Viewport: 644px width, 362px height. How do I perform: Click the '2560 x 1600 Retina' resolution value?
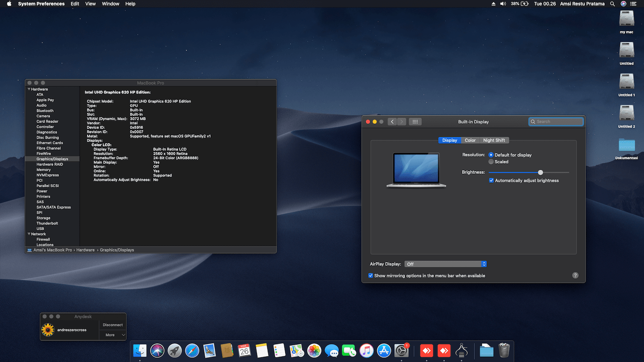point(170,154)
